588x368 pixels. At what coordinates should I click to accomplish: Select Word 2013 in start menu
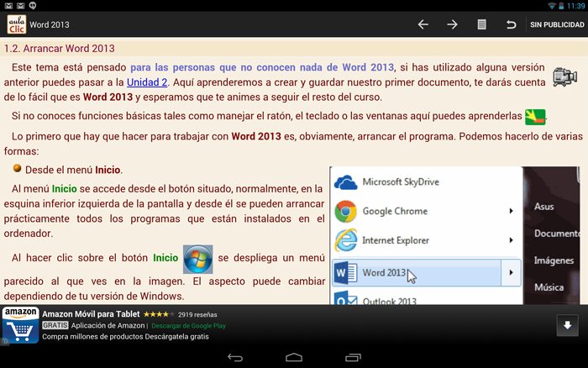417,273
